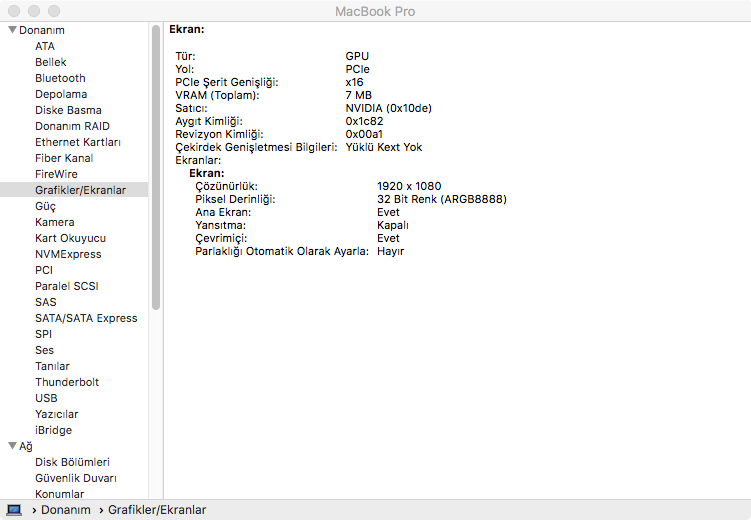The width and height of the screenshot is (751, 520).
Task: Open the USB hardware section
Action: coord(46,398)
